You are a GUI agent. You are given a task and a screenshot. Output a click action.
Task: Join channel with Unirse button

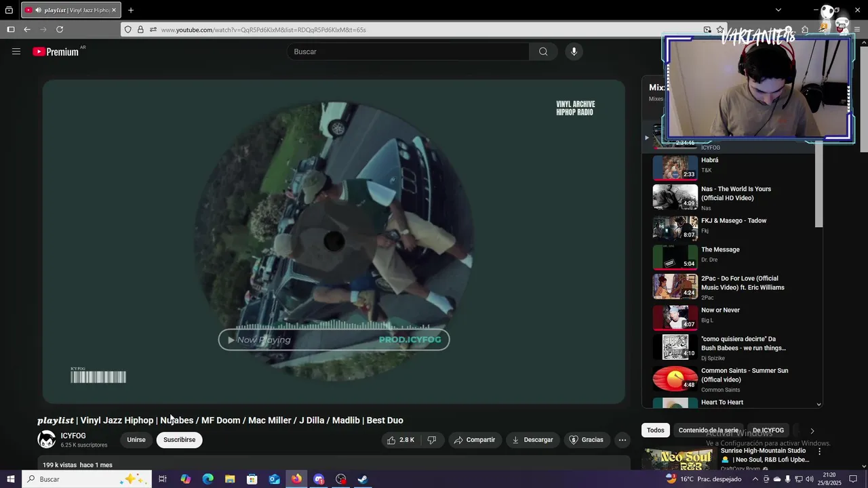click(x=136, y=440)
